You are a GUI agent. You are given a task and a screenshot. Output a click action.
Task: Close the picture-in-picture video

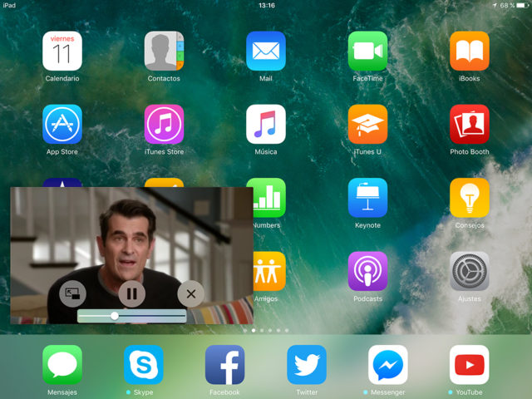191,293
